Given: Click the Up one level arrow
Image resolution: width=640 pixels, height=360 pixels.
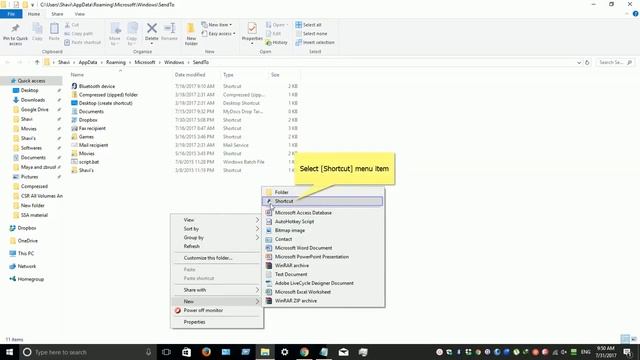Looking at the screenshot, I should point(37,62).
